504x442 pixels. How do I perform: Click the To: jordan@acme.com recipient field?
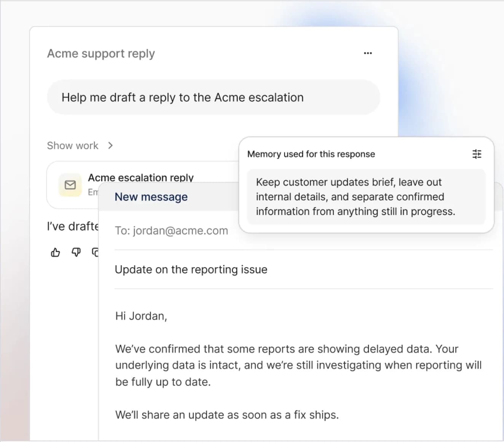point(171,231)
